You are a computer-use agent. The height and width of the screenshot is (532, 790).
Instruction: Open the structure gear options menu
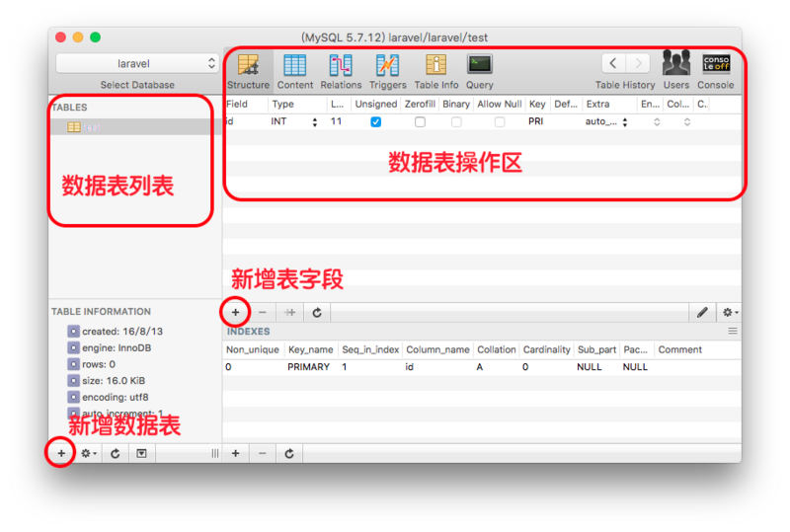point(730,312)
